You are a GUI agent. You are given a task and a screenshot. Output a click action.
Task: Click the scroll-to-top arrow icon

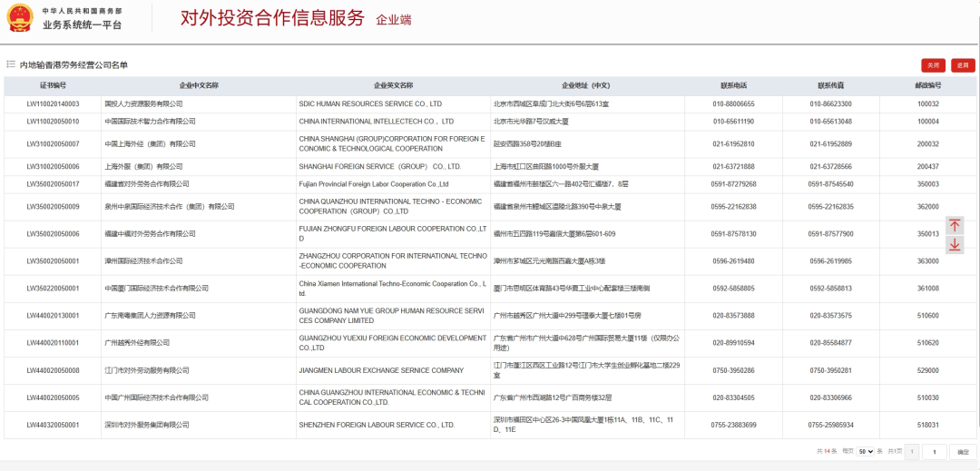(955, 226)
